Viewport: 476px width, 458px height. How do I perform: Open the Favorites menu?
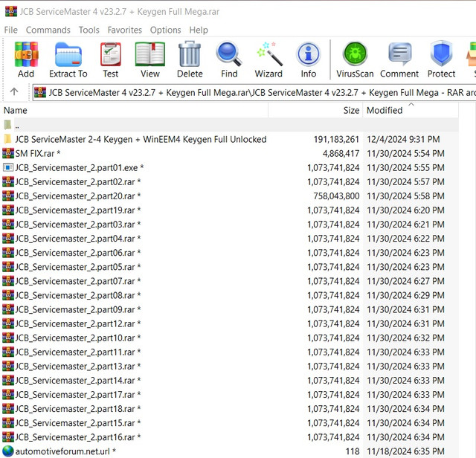click(x=124, y=30)
